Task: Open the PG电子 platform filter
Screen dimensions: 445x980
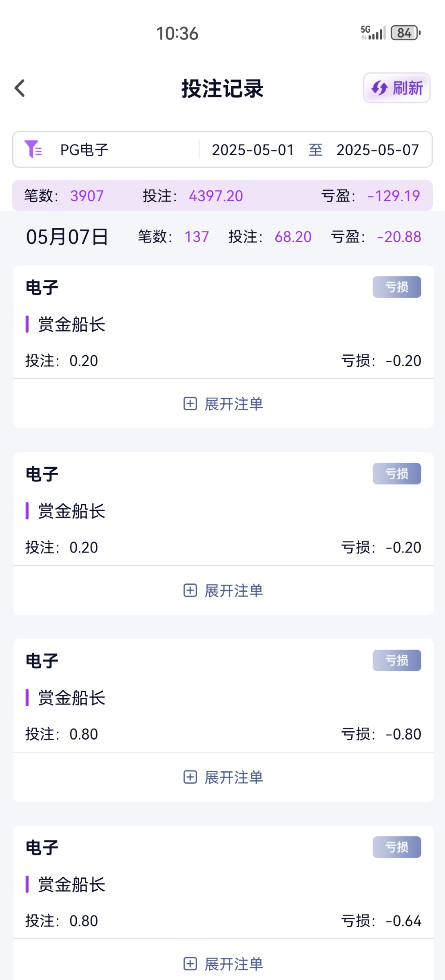Action: pyautogui.click(x=84, y=150)
